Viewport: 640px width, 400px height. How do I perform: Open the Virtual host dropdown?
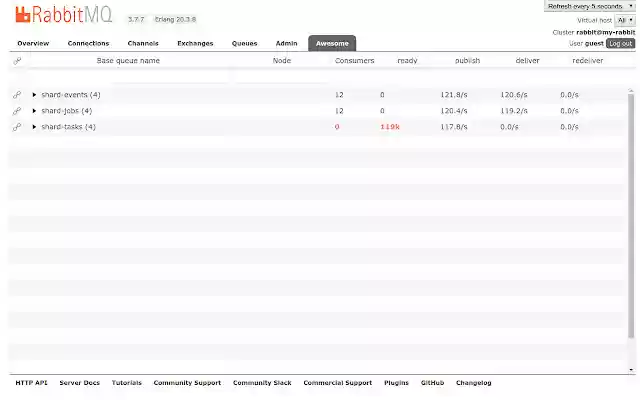click(624, 20)
